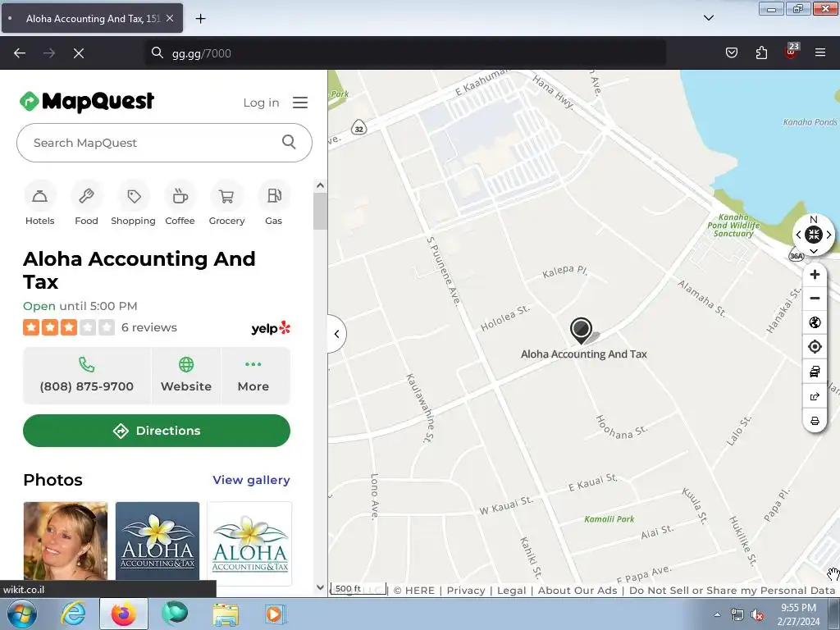Show hidden system tray icons
Screen dimensions: 840x630
(x=717, y=614)
